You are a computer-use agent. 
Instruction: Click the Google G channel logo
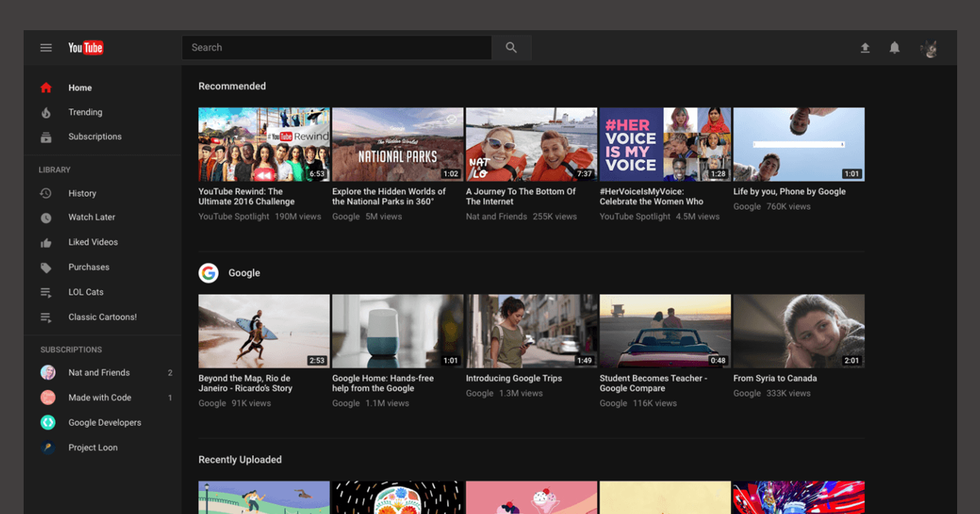tap(208, 273)
